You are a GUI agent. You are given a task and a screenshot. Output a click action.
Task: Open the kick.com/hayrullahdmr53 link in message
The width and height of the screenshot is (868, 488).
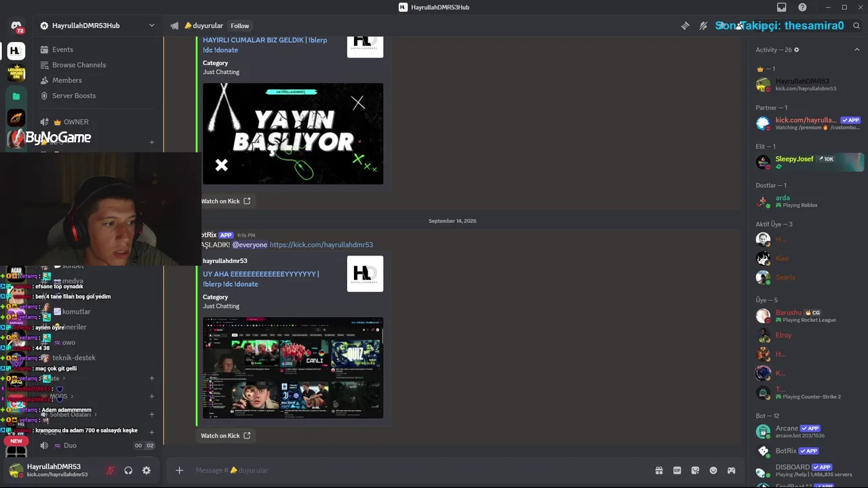321,245
